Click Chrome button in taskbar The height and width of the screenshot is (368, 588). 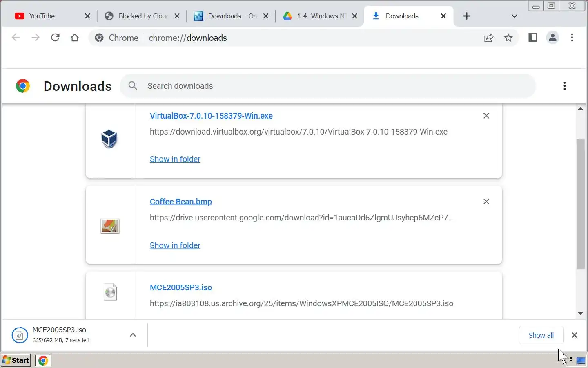[43, 360]
